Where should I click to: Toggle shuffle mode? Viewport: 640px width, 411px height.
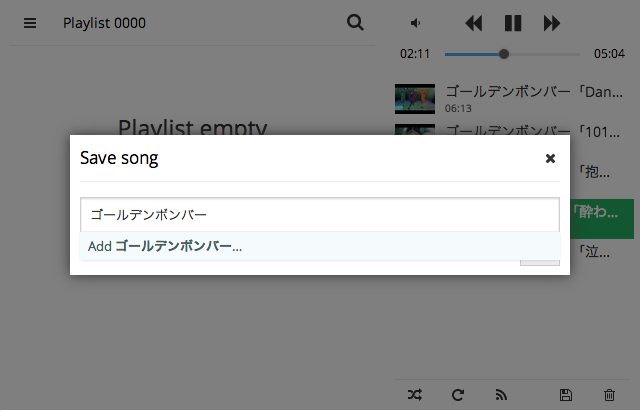[x=415, y=395]
